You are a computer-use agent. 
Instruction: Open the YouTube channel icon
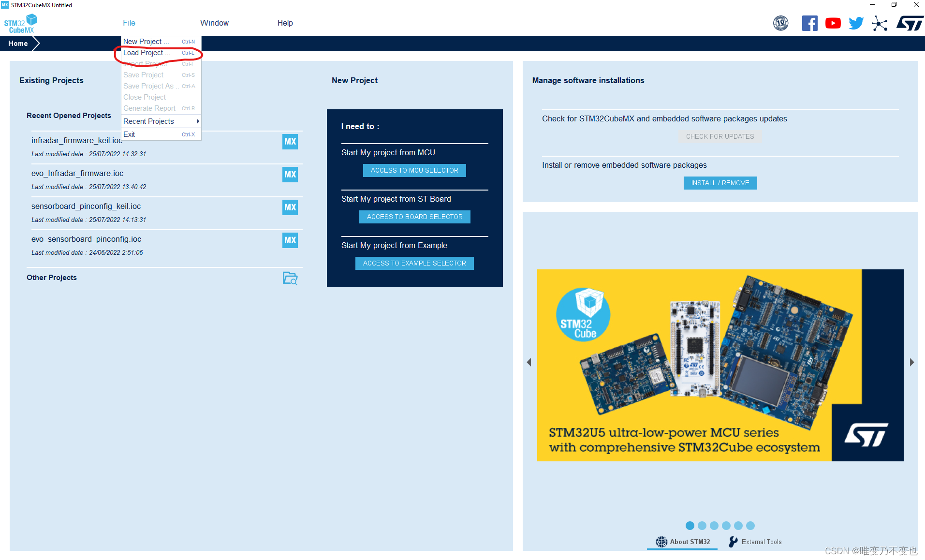pyautogui.click(x=833, y=23)
